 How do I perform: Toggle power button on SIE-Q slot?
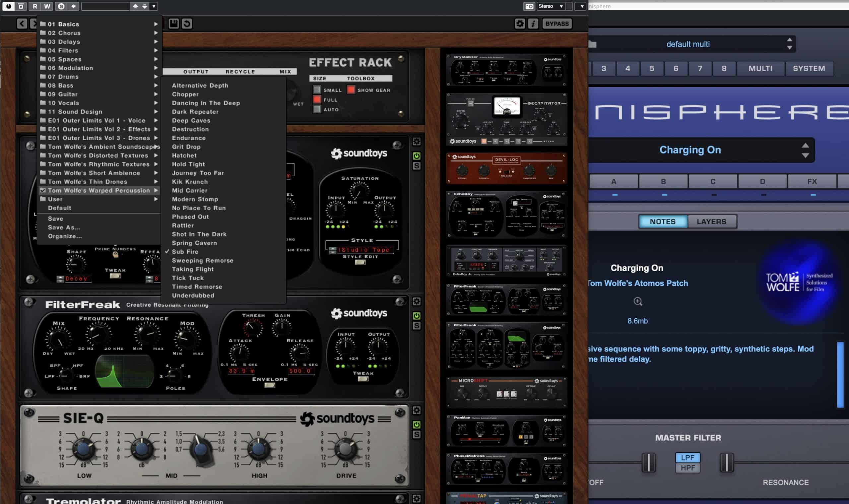417,424
